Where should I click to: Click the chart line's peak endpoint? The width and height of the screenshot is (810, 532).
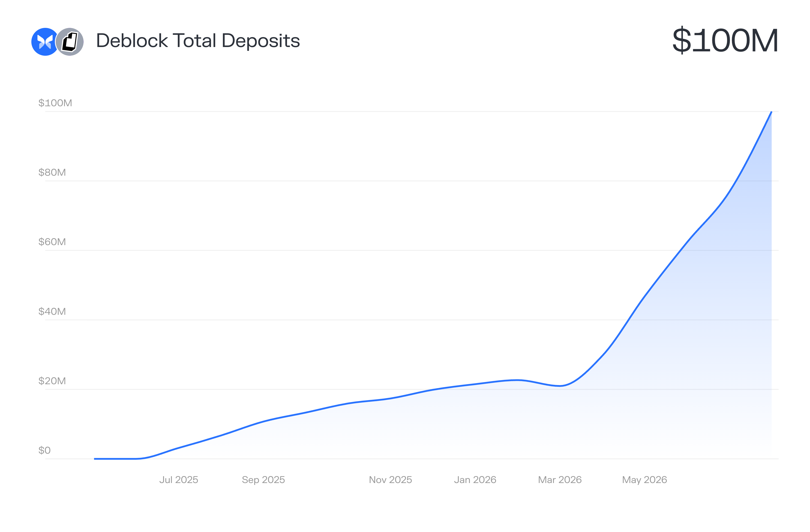771,112
